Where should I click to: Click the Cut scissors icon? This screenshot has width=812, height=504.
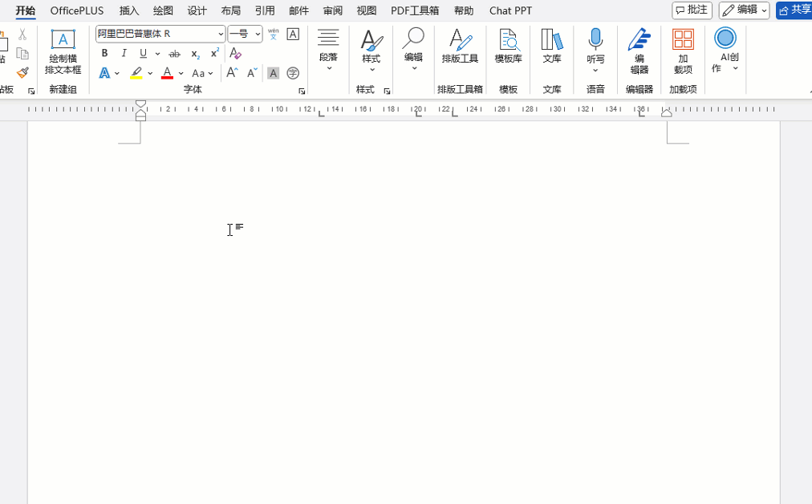(22, 35)
